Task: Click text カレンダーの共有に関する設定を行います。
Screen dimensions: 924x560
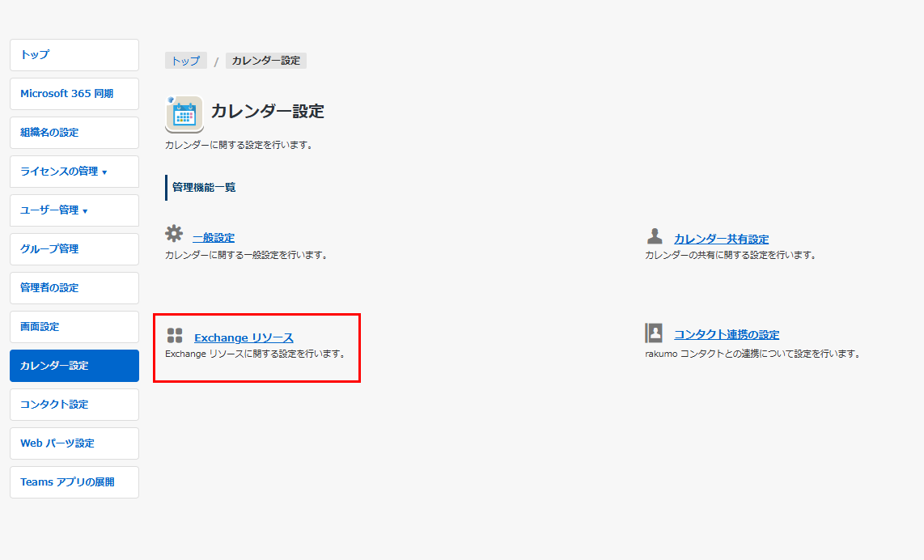Action: point(731,255)
